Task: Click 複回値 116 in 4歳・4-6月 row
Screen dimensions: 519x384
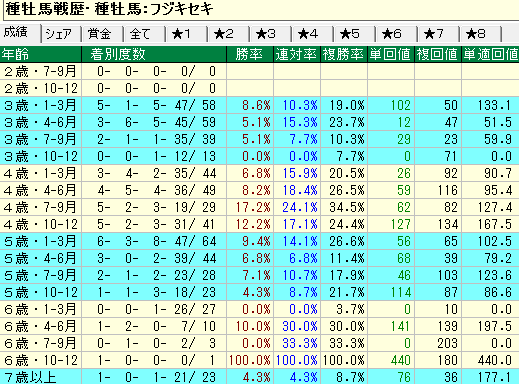Action: (447, 190)
